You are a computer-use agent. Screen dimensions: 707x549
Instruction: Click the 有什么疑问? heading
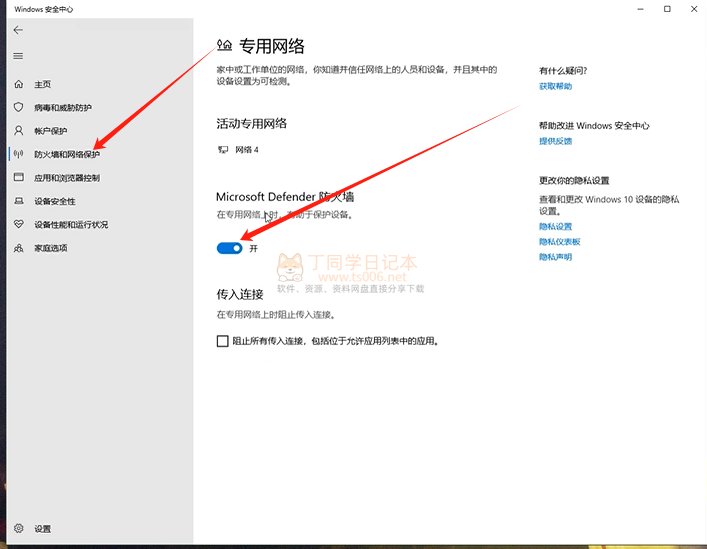pos(563,71)
